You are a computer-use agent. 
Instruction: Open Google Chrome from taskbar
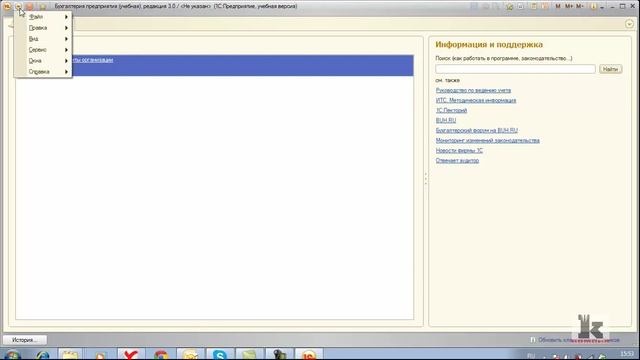click(161, 354)
